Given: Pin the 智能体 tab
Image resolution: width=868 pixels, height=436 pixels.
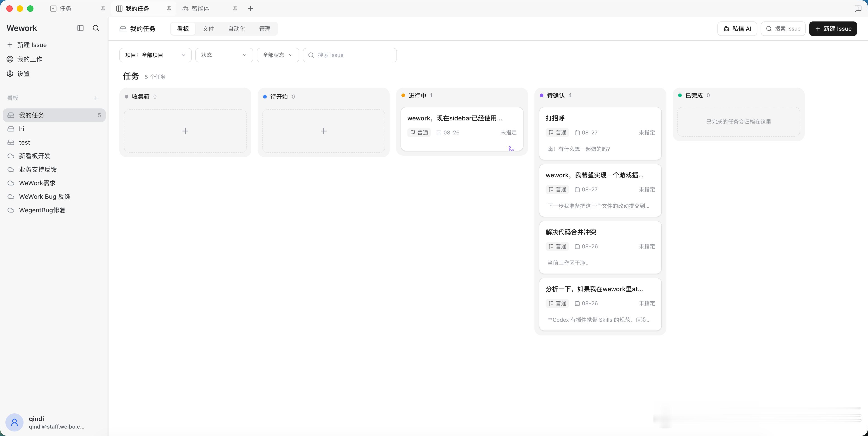Looking at the screenshot, I should (x=235, y=9).
